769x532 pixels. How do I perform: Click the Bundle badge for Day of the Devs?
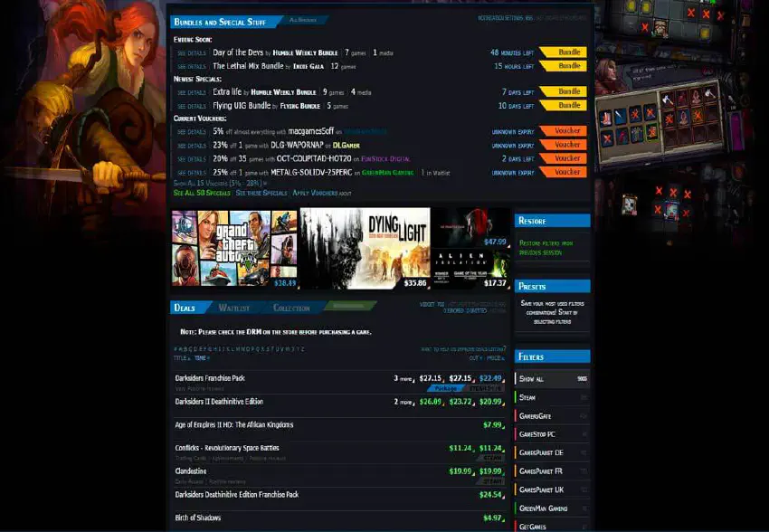564,52
